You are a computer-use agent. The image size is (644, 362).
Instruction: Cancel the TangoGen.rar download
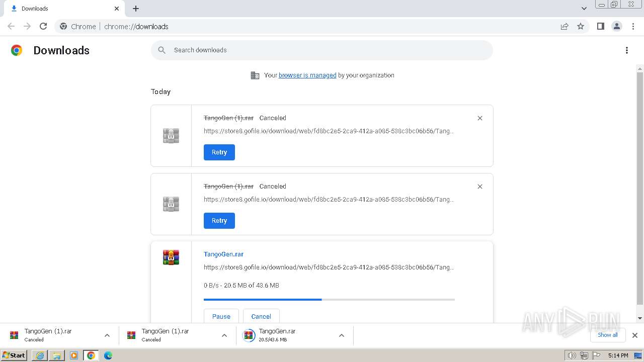[x=261, y=316]
